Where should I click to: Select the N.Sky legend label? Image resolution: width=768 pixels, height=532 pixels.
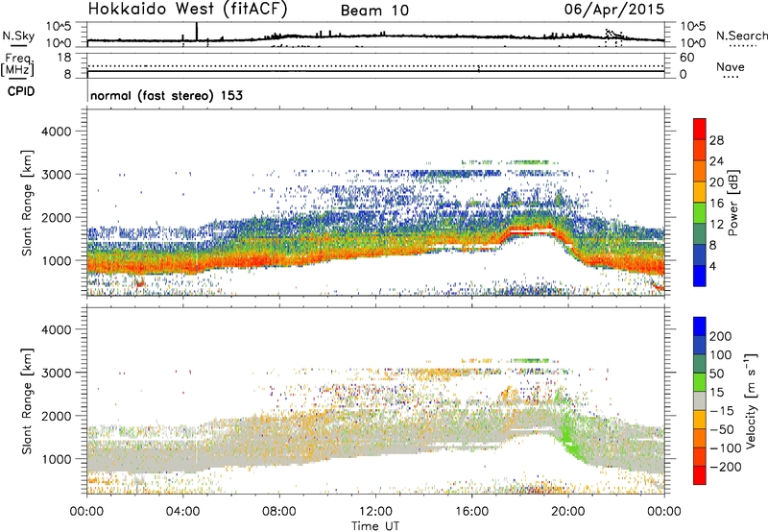(x=18, y=36)
